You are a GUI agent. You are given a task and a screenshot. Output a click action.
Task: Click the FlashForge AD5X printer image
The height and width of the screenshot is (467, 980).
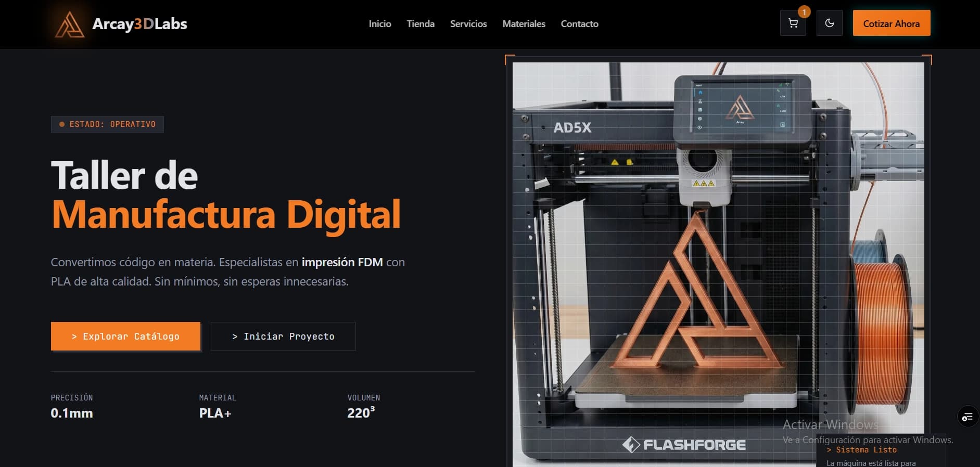[x=718, y=264]
